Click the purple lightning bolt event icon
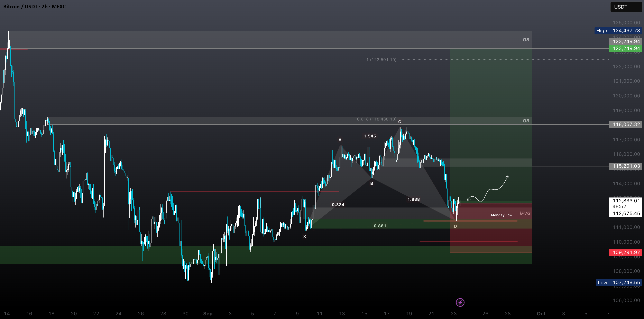 click(x=460, y=302)
